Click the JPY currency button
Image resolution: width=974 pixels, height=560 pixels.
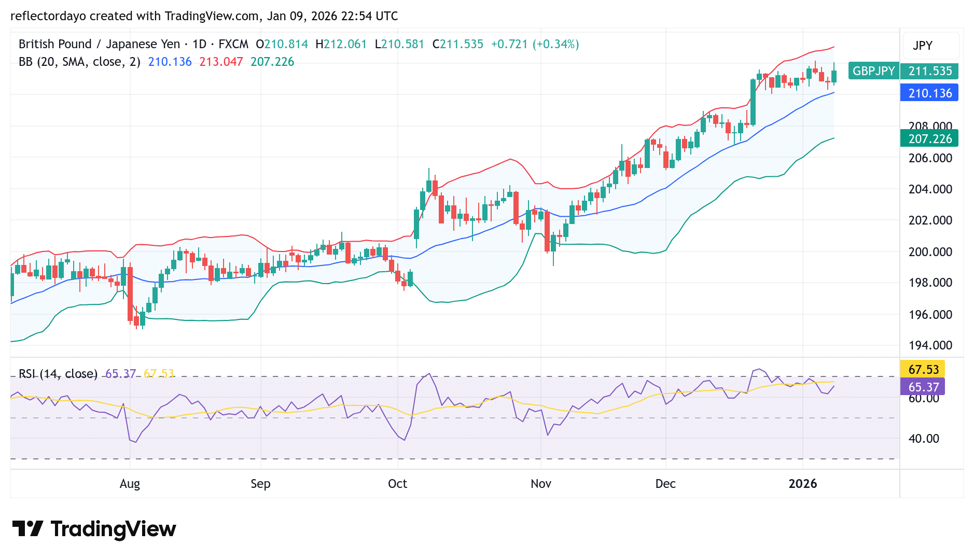(x=930, y=46)
